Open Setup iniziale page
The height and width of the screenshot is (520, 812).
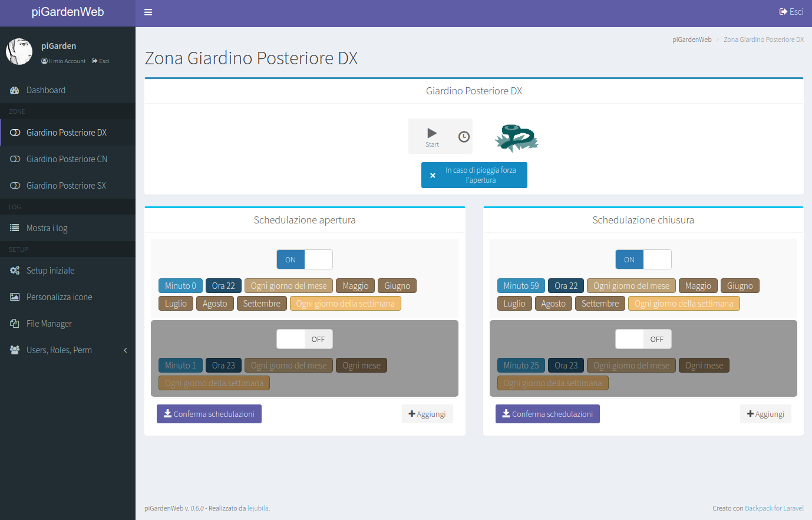[x=68, y=271]
